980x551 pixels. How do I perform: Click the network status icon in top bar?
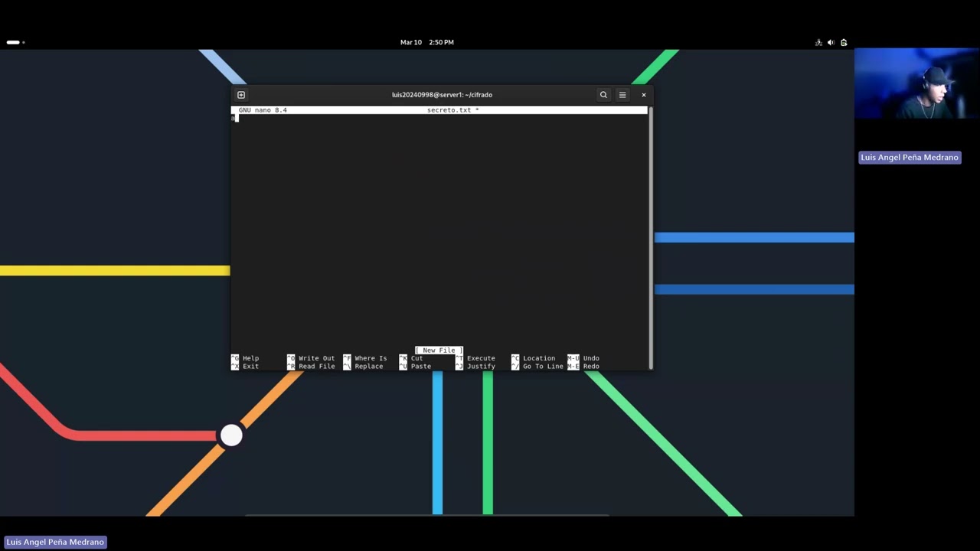[818, 42]
